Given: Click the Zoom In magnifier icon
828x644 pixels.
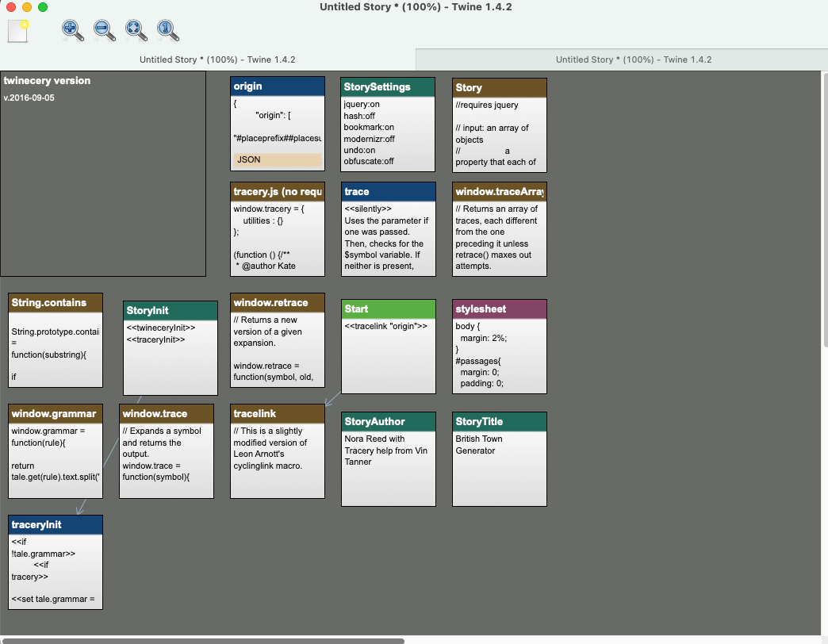Looking at the screenshot, I should [71, 30].
